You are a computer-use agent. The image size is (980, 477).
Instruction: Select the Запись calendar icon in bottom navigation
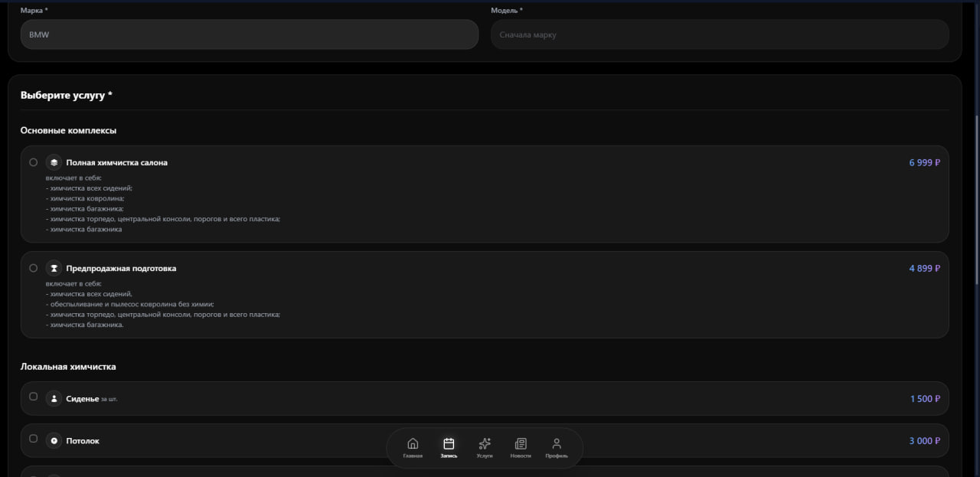(449, 443)
